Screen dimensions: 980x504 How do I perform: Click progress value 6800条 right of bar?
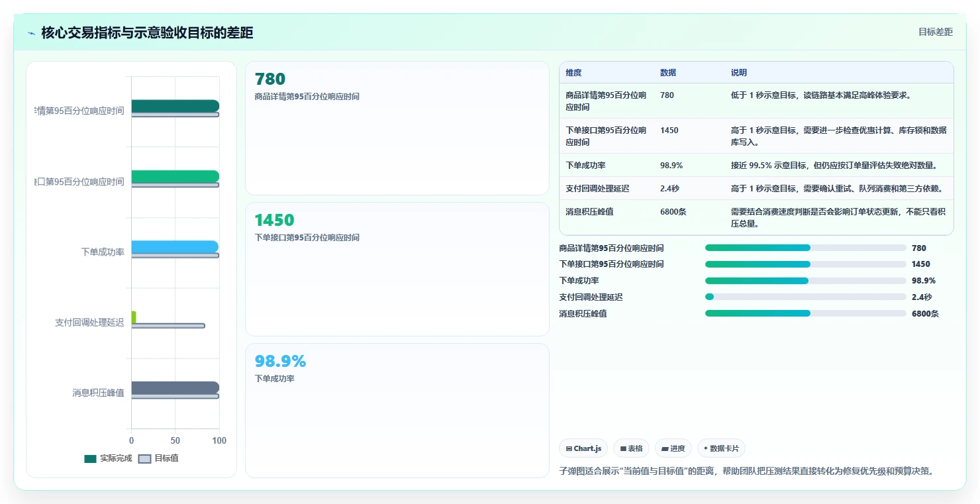[925, 314]
